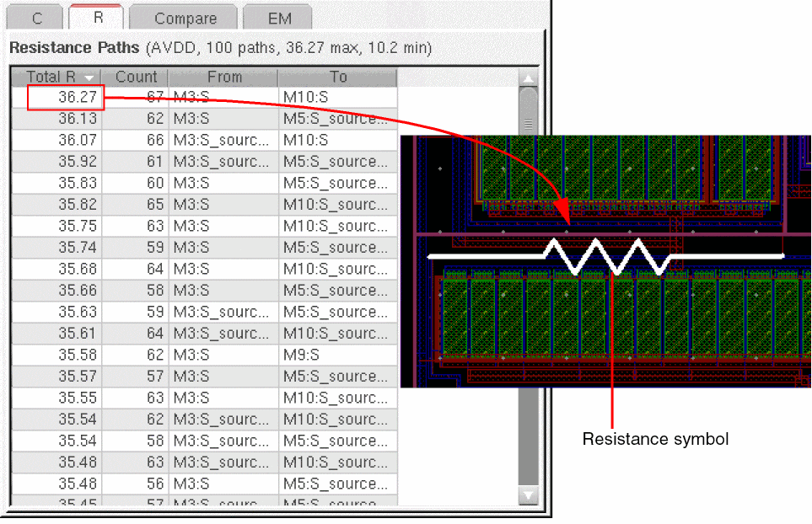The height and width of the screenshot is (524, 812).
Task: Switch to the C tab
Action: click(x=35, y=18)
